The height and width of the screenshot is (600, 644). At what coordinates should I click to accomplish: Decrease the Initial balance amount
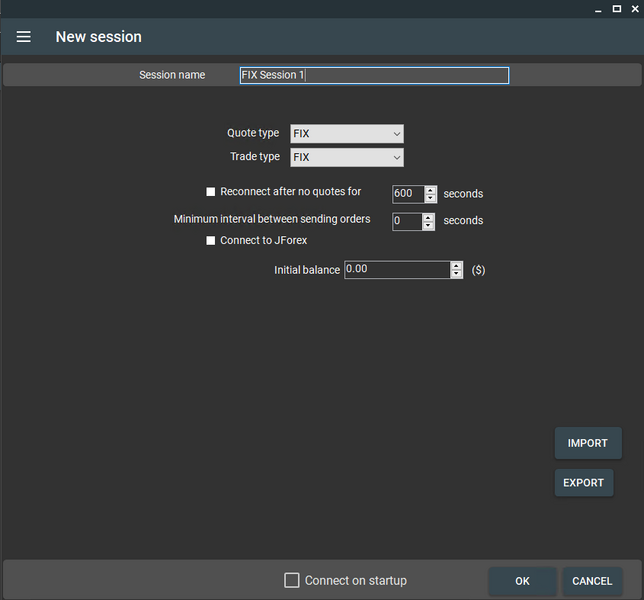click(457, 274)
